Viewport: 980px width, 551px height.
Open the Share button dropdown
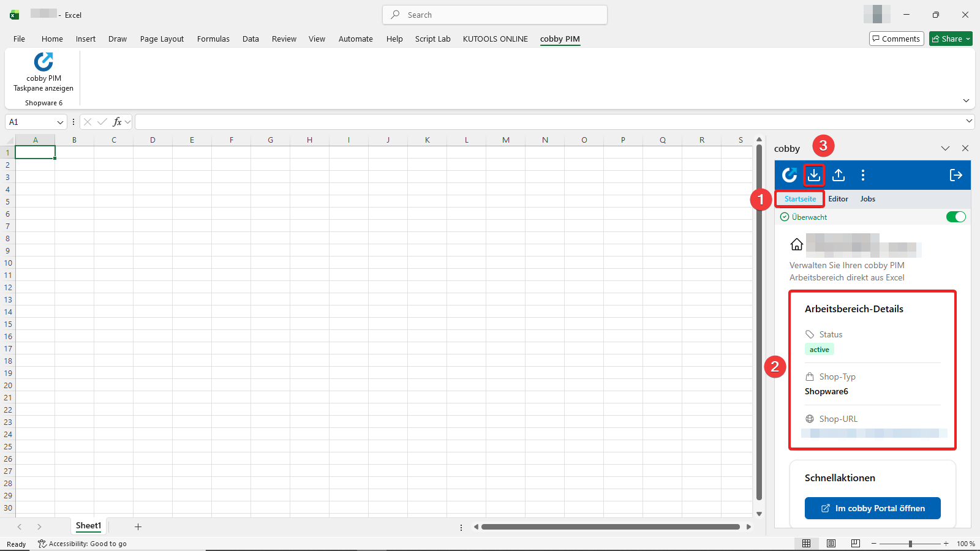click(x=968, y=39)
